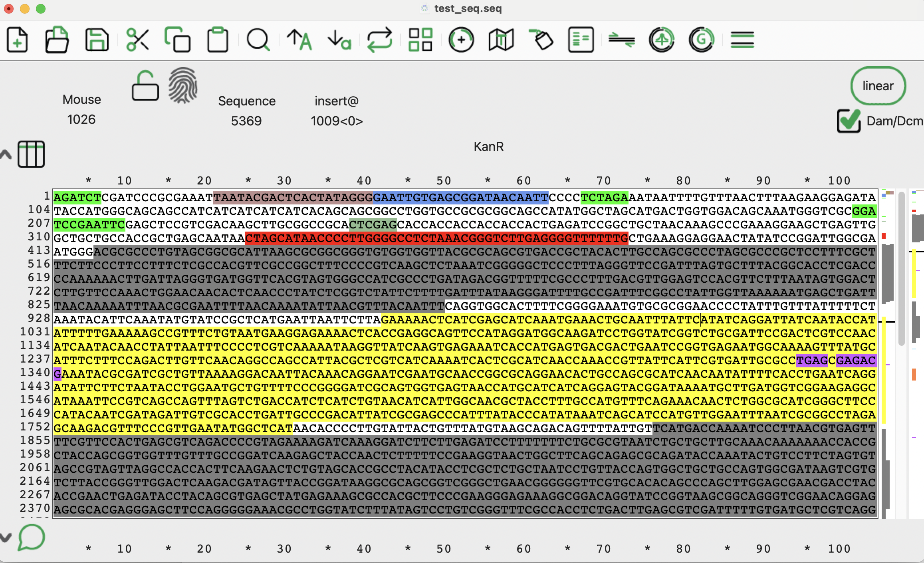Click the insert@ 1009<0> value
The height and width of the screenshot is (563, 924).
tap(337, 121)
